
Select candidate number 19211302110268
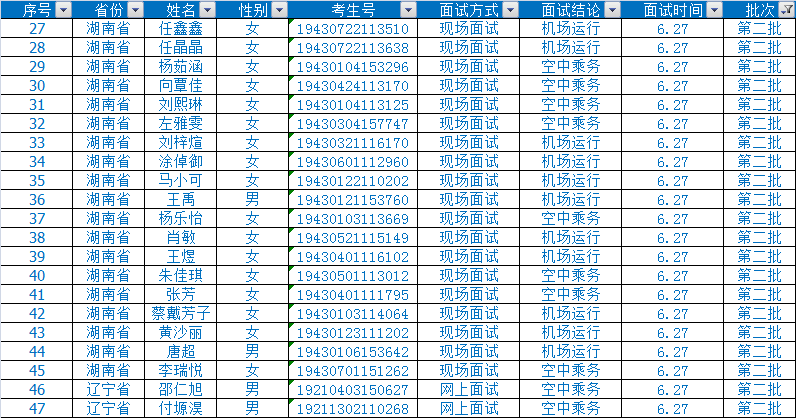click(x=353, y=408)
